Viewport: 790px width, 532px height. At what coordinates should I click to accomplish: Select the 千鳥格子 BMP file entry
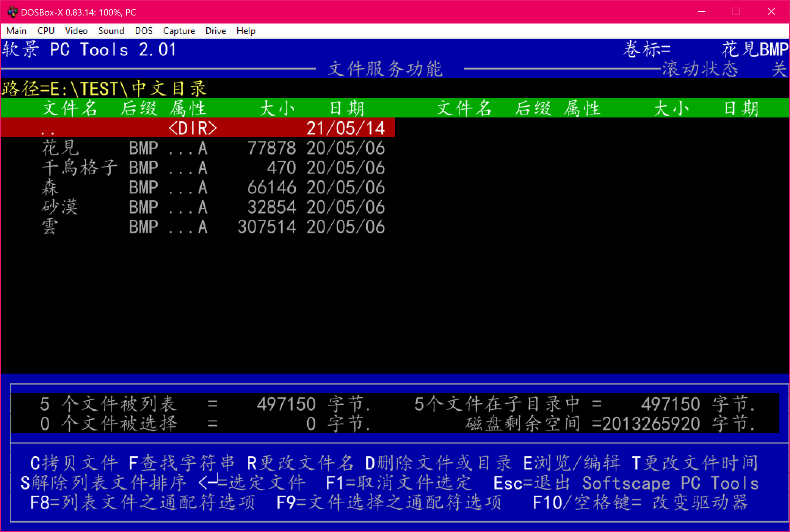(x=212, y=167)
